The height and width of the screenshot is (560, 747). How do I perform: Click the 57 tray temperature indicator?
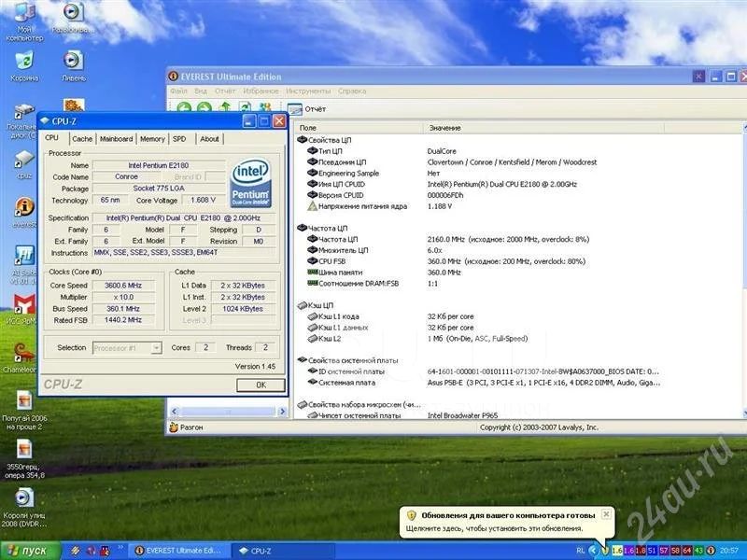[x=664, y=551]
